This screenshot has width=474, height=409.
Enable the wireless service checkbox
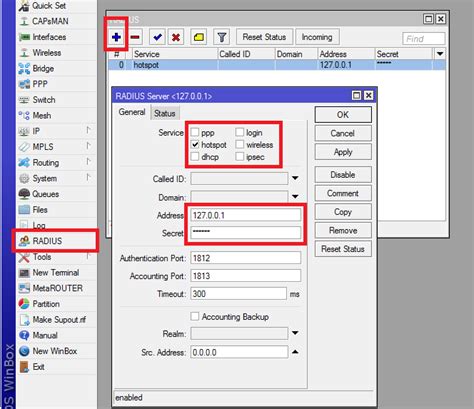click(x=240, y=144)
